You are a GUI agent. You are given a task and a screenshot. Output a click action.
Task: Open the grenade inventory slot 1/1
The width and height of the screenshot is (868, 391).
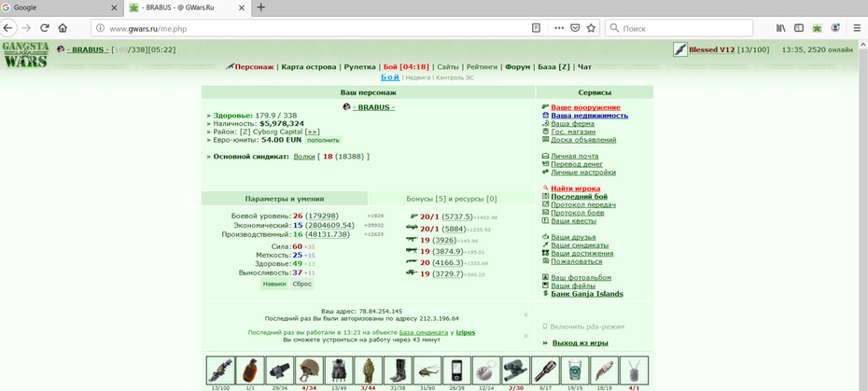point(249,370)
